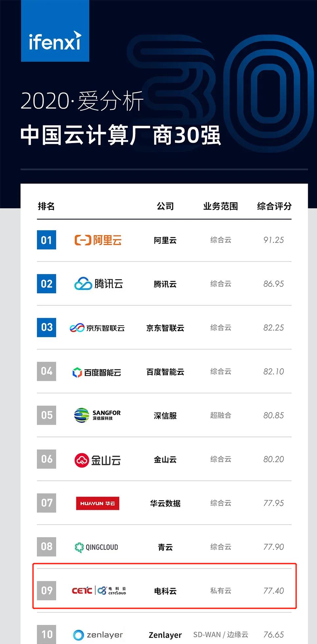Screen dimensions: 317x644
Task: Click the Baidu AI Cloud (百度智能云) logo
Action: tap(97, 372)
